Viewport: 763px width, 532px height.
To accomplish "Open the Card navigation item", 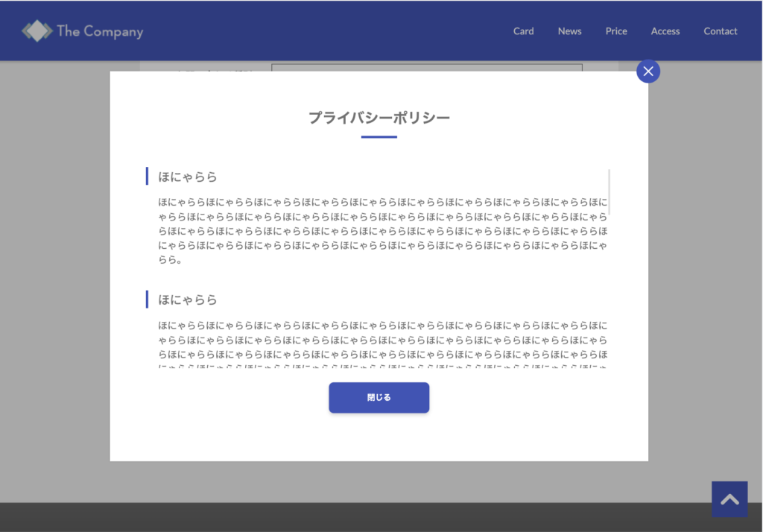I will pos(523,31).
